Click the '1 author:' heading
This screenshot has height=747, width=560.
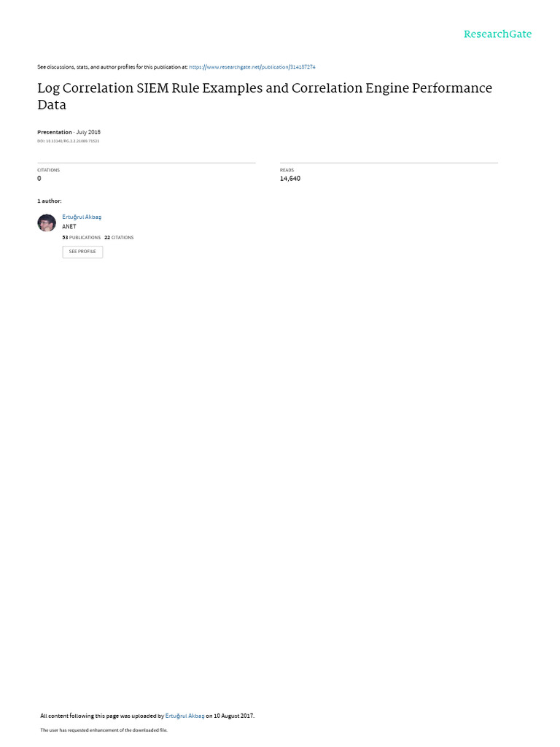[50, 201]
